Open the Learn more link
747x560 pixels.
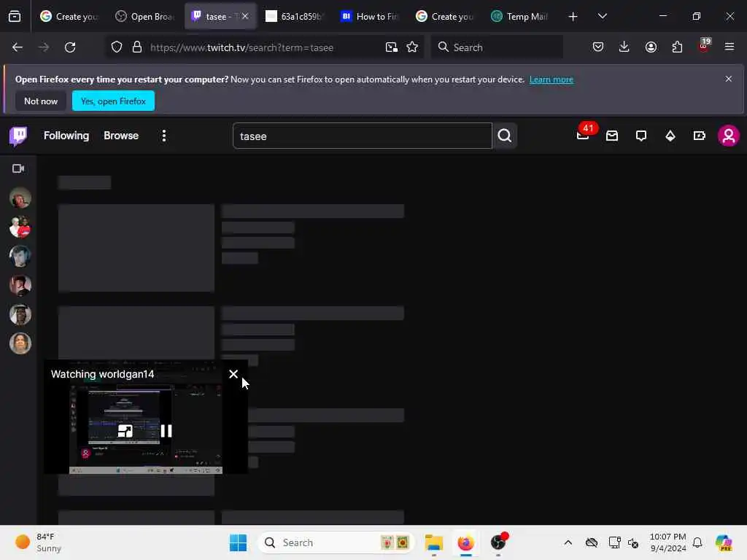click(x=551, y=79)
